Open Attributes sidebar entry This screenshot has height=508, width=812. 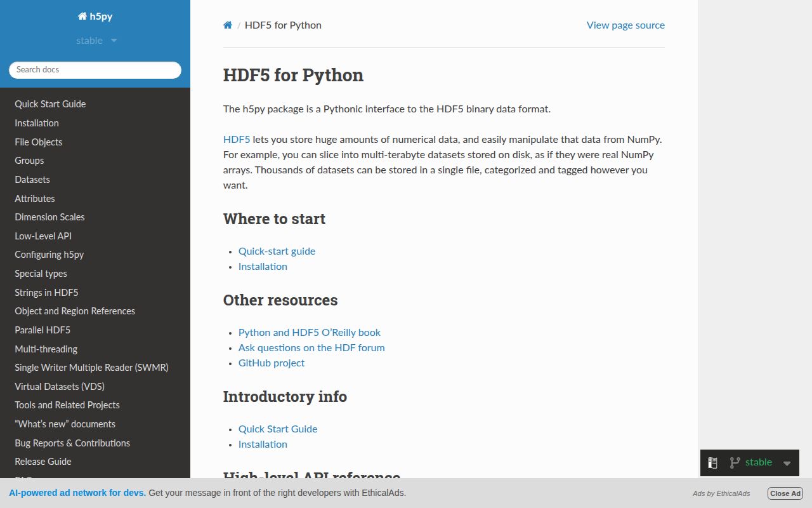point(35,199)
